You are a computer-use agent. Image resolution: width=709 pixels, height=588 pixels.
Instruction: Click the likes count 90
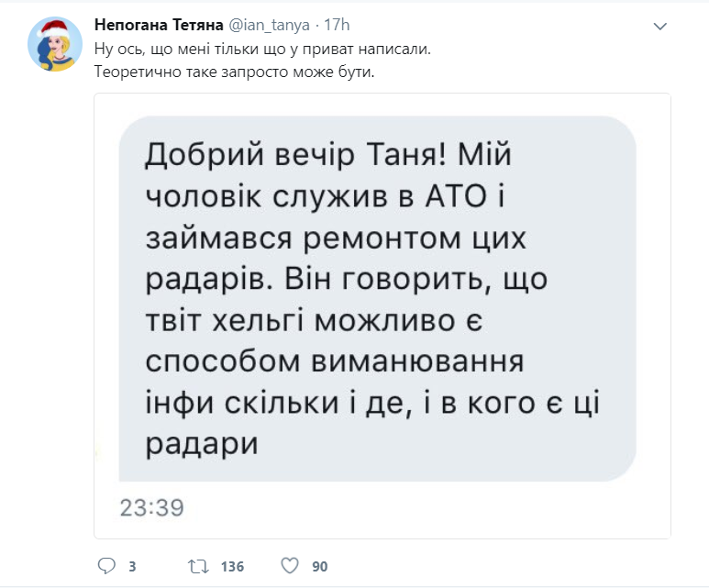[x=319, y=567]
